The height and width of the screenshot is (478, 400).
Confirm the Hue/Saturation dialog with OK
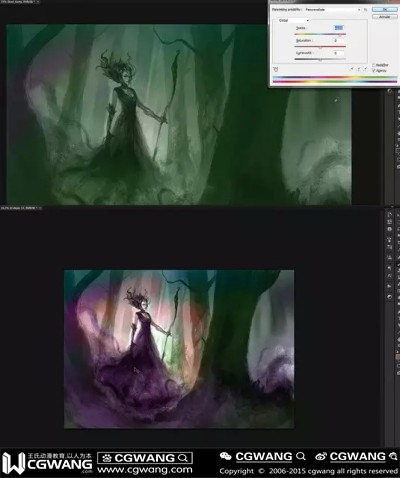[385, 10]
